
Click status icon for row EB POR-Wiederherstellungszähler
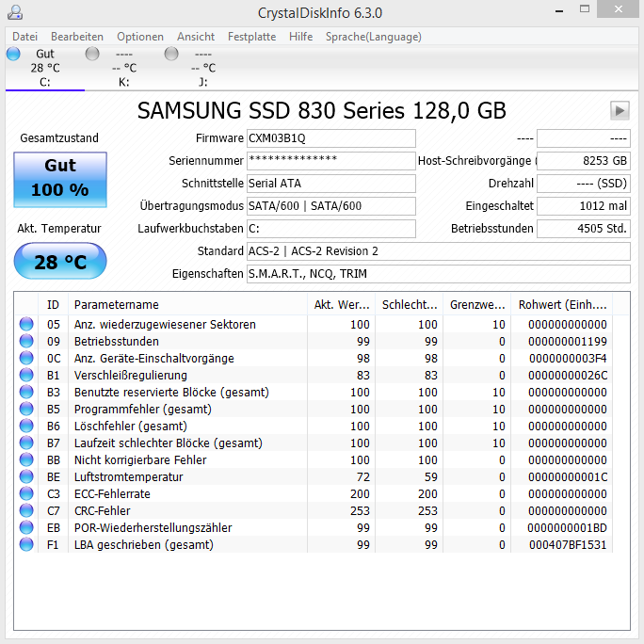pos(26,527)
